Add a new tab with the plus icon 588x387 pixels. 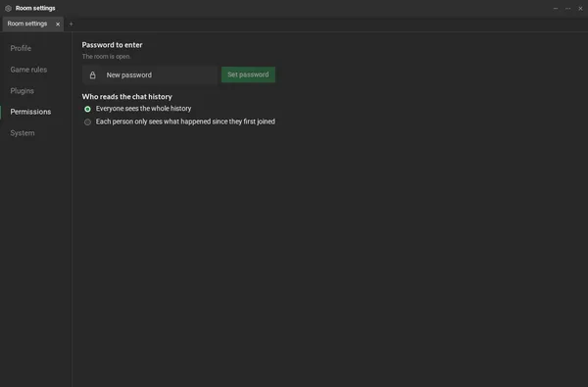tap(71, 24)
